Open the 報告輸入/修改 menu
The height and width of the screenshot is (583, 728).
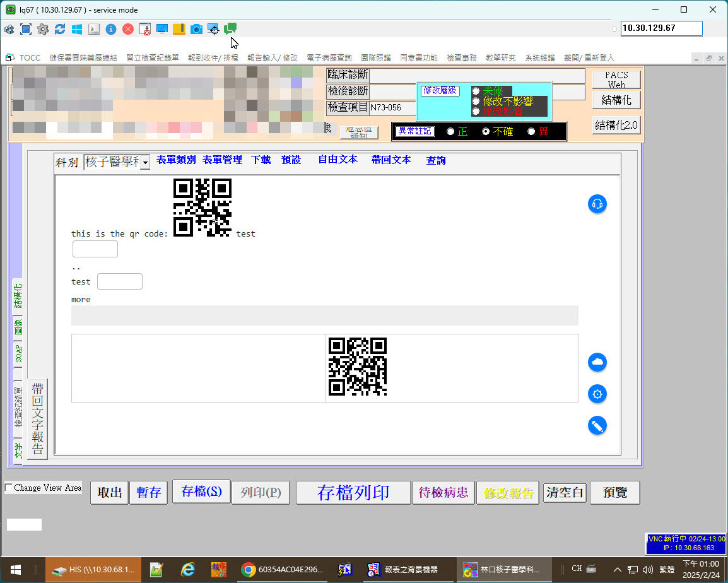273,57
